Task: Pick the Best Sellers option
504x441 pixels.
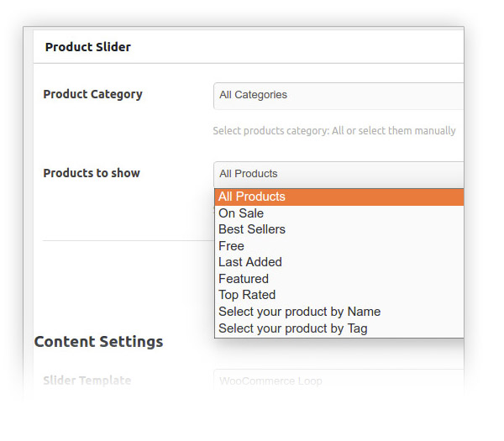Action: [x=252, y=229]
